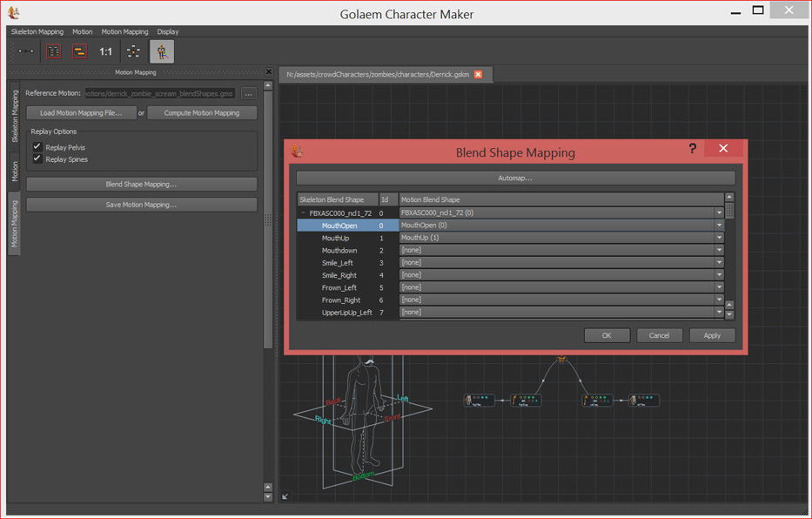812x519 pixels.
Task: Open the Display menu
Action: click(x=168, y=31)
